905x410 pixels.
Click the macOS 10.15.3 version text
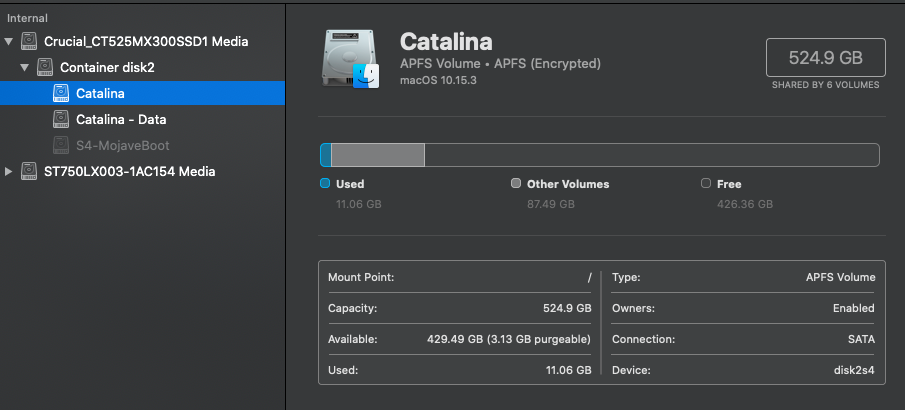[x=438, y=80]
